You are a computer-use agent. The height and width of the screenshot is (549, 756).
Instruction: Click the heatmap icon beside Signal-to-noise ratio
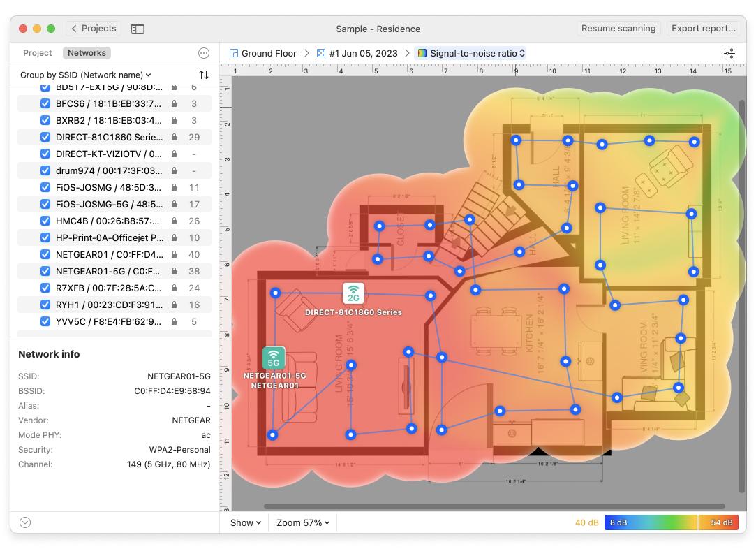click(x=422, y=54)
